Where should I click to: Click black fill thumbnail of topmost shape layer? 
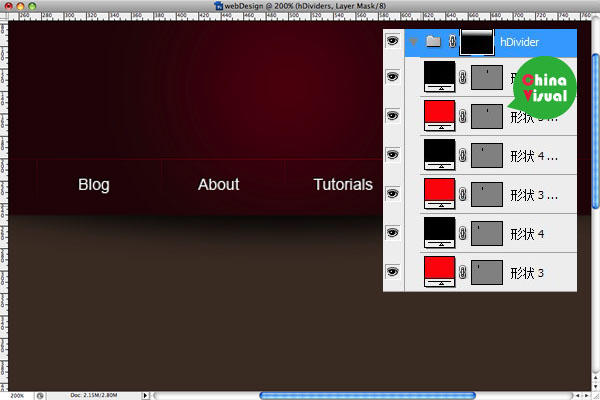coord(440,77)
